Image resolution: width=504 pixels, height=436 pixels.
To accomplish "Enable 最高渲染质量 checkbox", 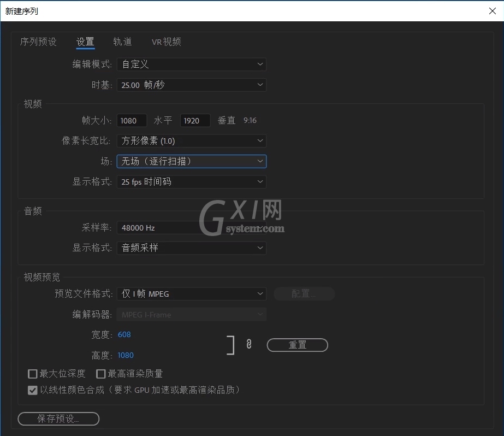I will [100, 374].
